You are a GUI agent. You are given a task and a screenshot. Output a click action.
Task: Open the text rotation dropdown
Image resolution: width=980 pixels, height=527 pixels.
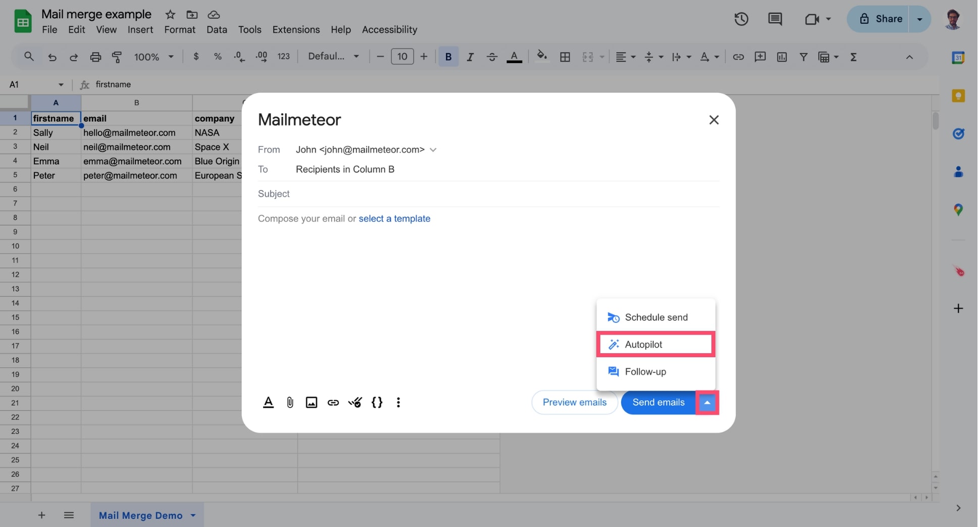(x=710, y=57)
